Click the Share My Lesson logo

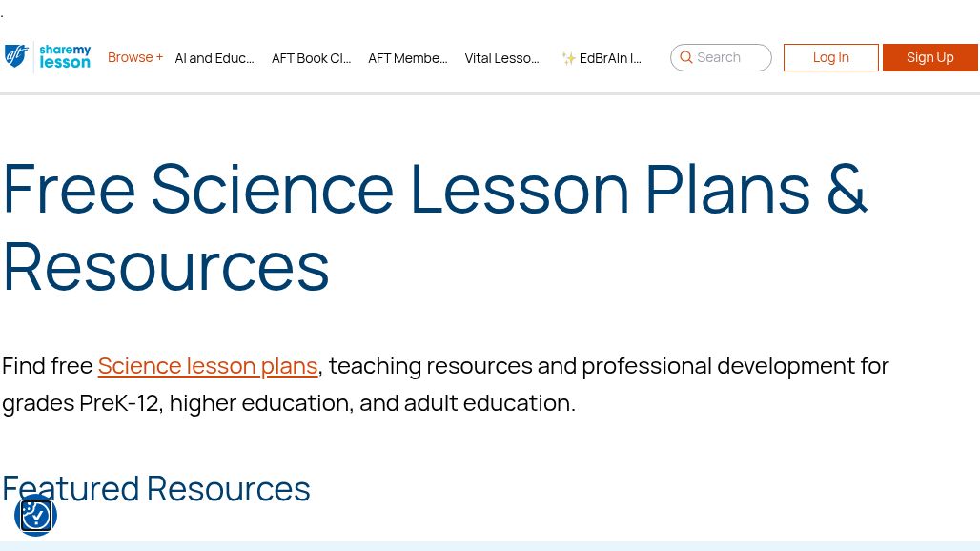(x=65, y=57)
